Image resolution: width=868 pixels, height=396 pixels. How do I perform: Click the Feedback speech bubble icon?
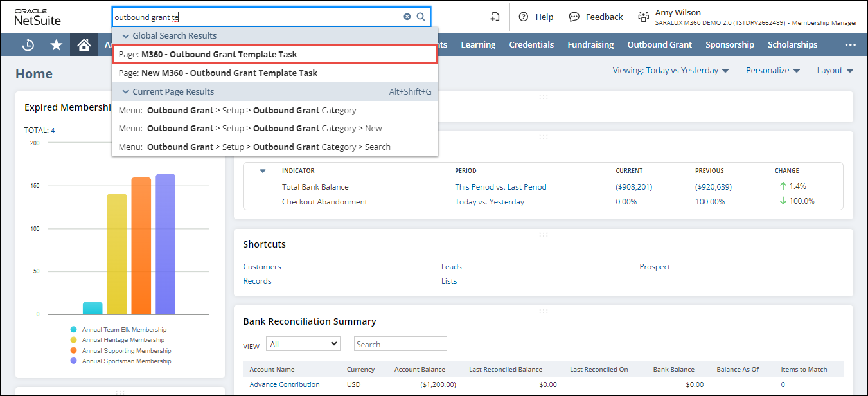pos(574,17)
